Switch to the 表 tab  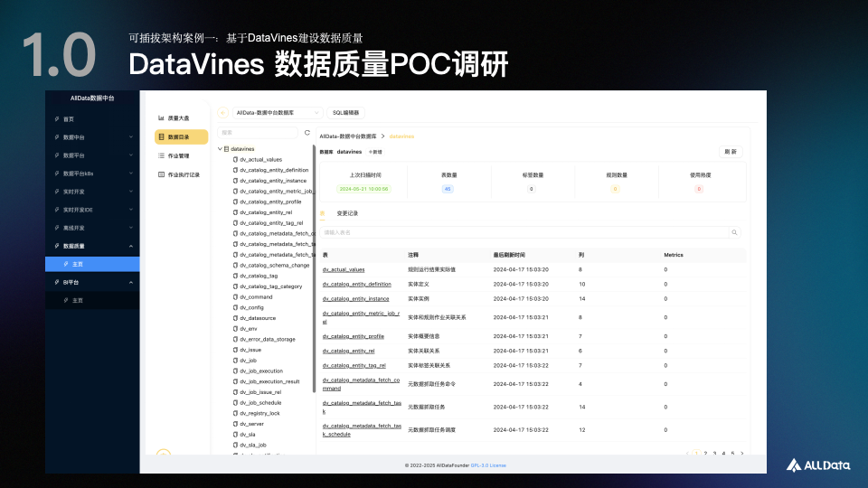pos(322,213)
